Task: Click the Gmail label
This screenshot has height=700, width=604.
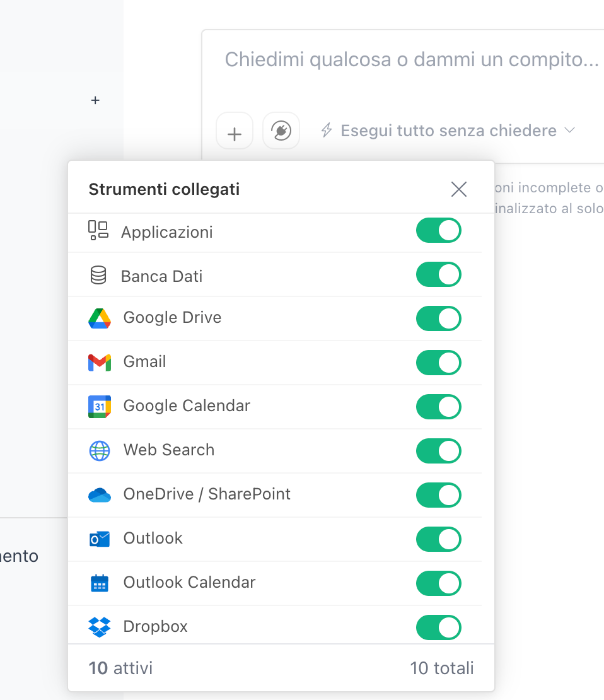Action: coord(144,361)
